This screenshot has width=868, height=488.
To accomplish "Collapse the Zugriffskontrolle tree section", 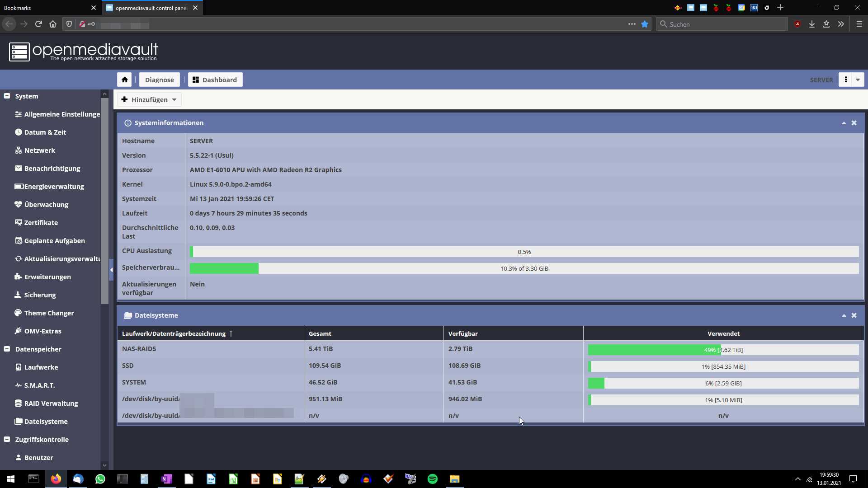I will (x=7, y=439).
